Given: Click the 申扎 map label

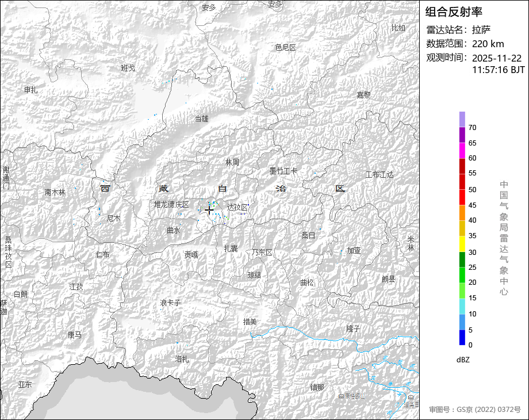Looking at the screenshot, I should [30, 90].
